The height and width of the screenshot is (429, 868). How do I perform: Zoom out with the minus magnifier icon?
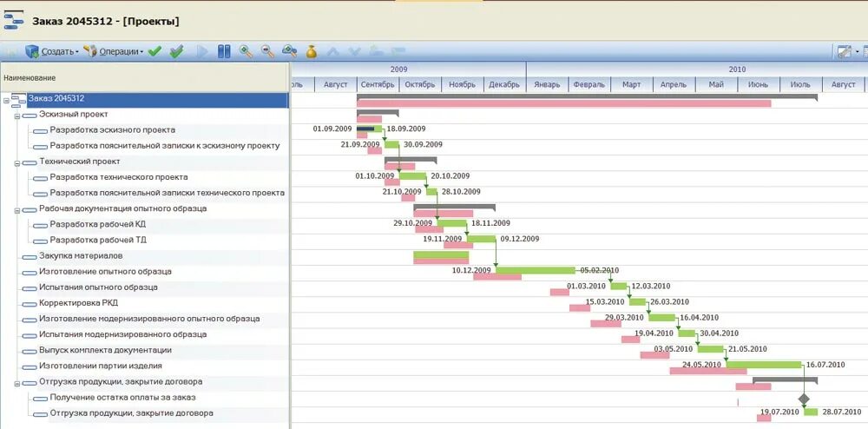pos(268,51)
